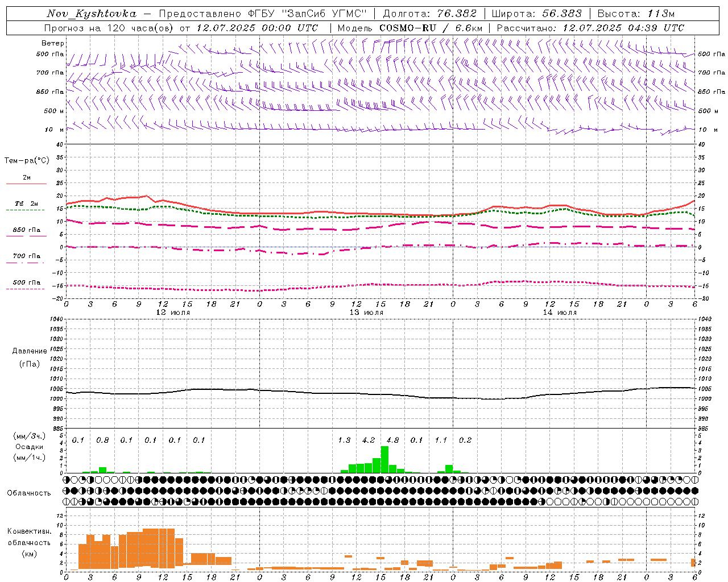
Task: Click the Давление panel label
Action: tap(30, 351)
